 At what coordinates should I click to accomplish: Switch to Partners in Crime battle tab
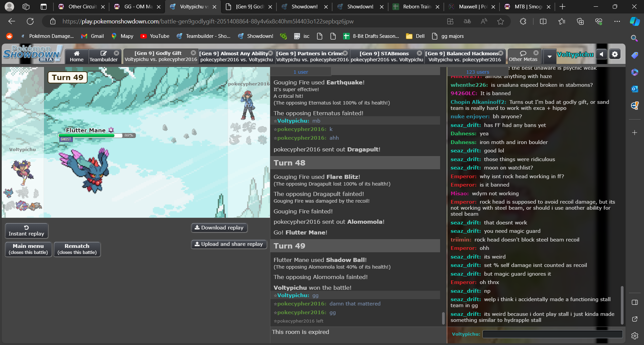click(312, 56)
